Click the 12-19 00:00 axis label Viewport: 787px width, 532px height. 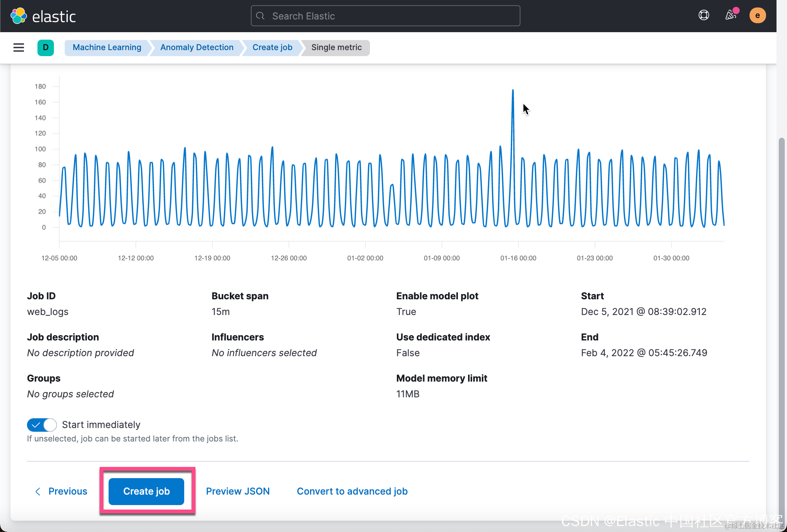212,258
